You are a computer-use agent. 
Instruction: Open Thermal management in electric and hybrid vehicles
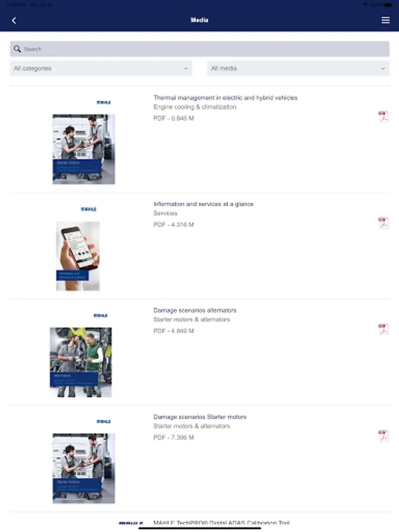click(225, 98)
